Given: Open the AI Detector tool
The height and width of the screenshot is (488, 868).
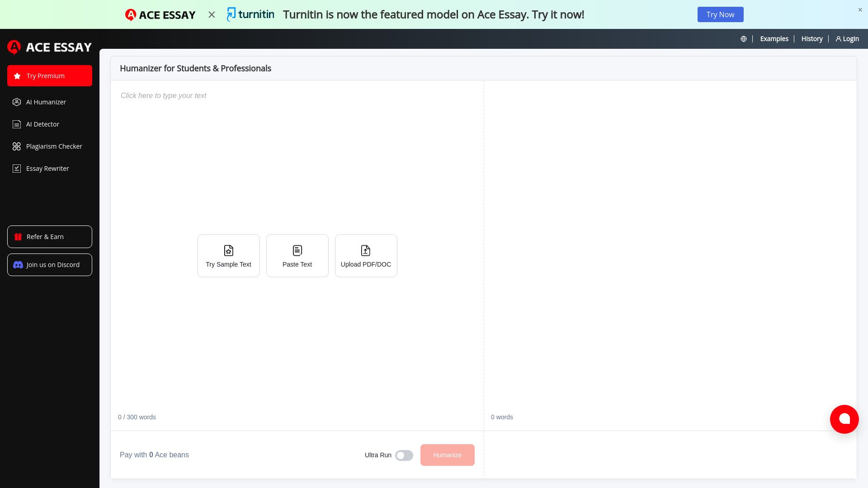Looking at the screenshot, I should coord(42,124).
